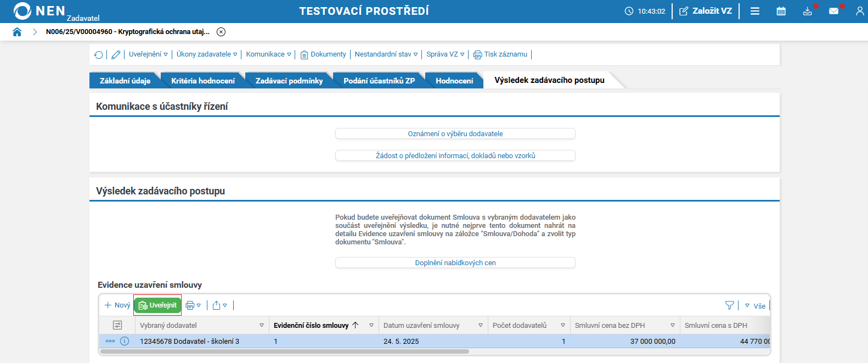Expand the Komunikace dropdown
Image resolution: width=868 pixels, height=363 pixels.
[268, 54]
